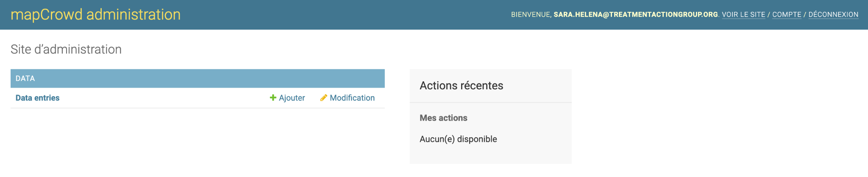Open the COMPTE account link

tap(787, 14)
